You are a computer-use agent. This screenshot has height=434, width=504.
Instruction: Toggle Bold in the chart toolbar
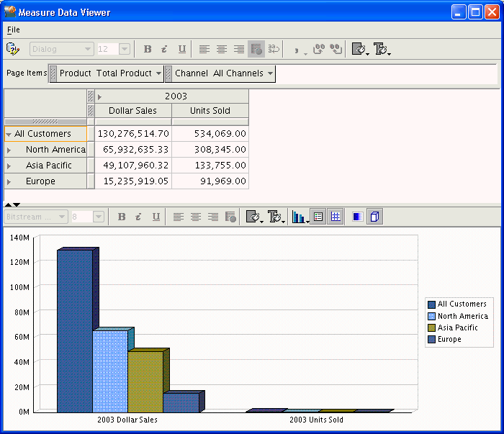[122, 217]
